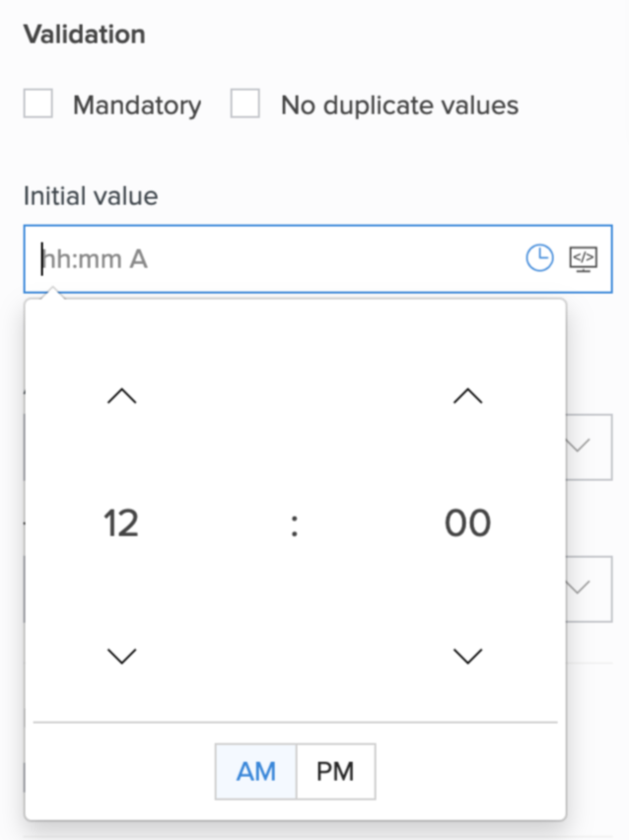Screen dimensions: 629x840
Task: Click the hour value 12
Action: click(x=121, y=524)
